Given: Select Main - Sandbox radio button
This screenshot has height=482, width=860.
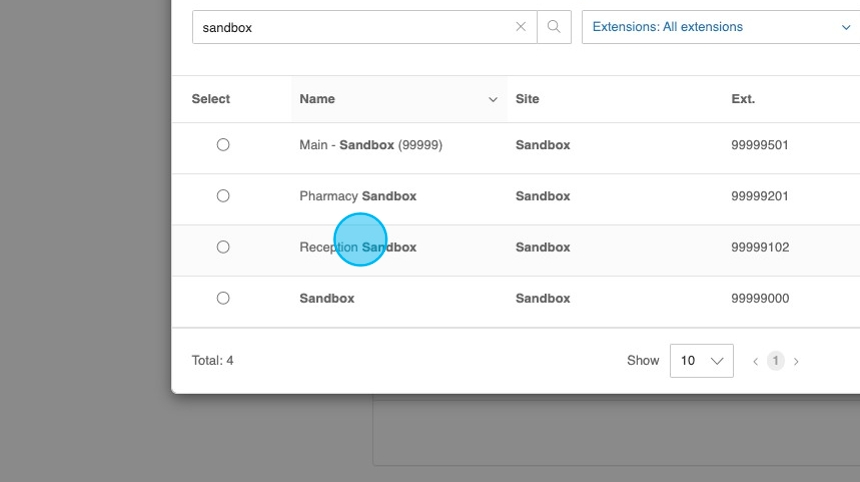Looking at the screenshot, I should pos(223,145).
